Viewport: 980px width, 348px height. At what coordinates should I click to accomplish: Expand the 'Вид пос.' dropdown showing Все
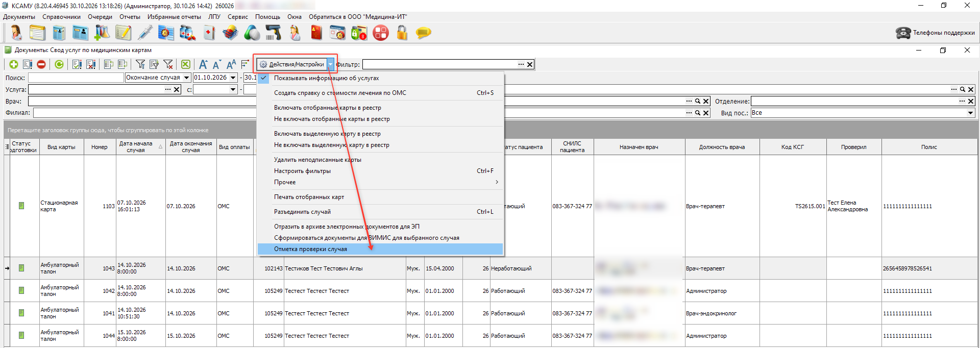(970, 113)
